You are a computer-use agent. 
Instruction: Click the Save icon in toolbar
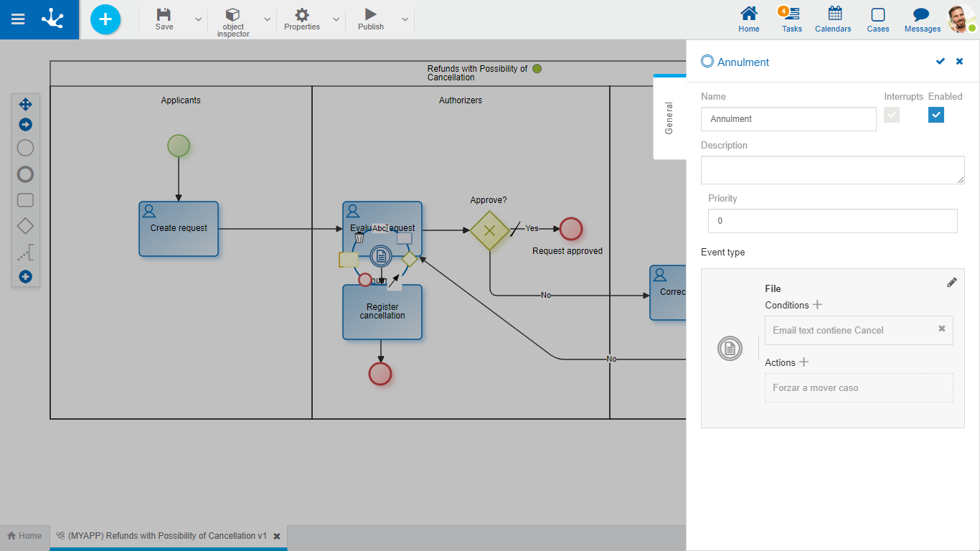tap(164, 15)
